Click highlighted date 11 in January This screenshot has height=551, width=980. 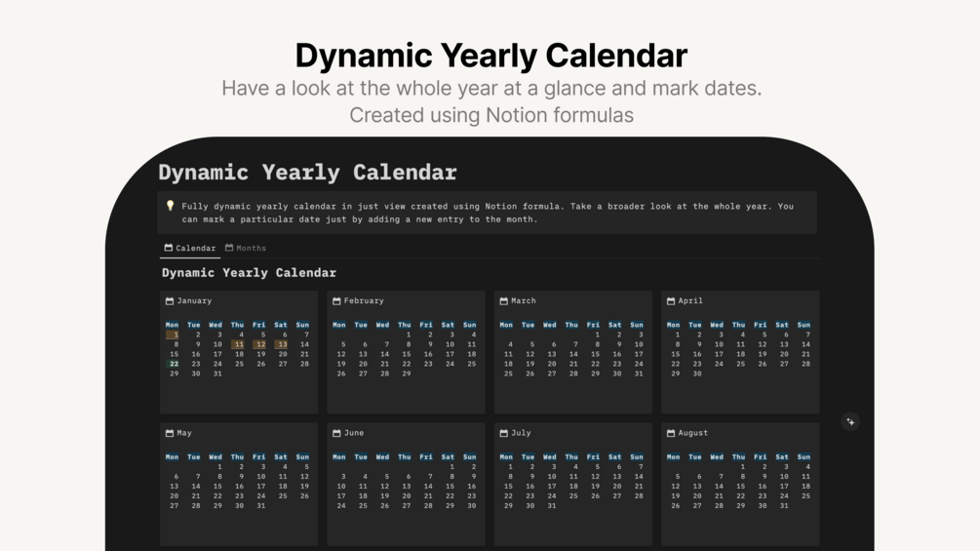pyautogui.click(x=238, y=344)
